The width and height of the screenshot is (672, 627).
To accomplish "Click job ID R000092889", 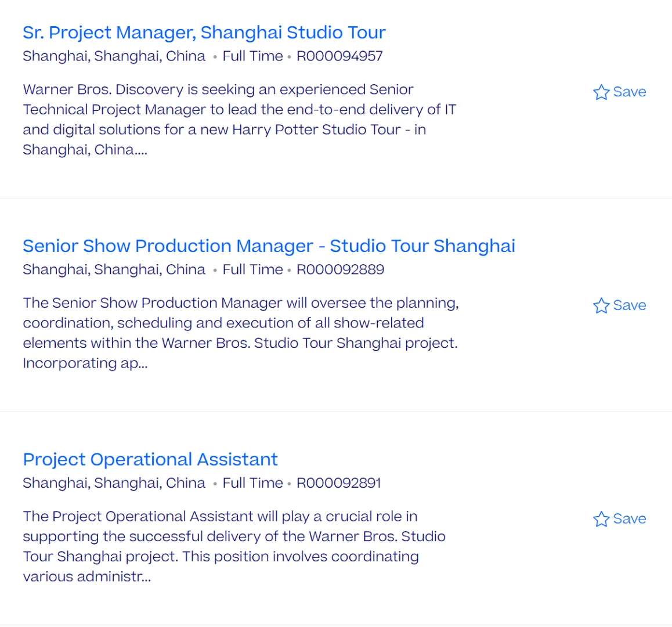I will [x=340, y=270].
